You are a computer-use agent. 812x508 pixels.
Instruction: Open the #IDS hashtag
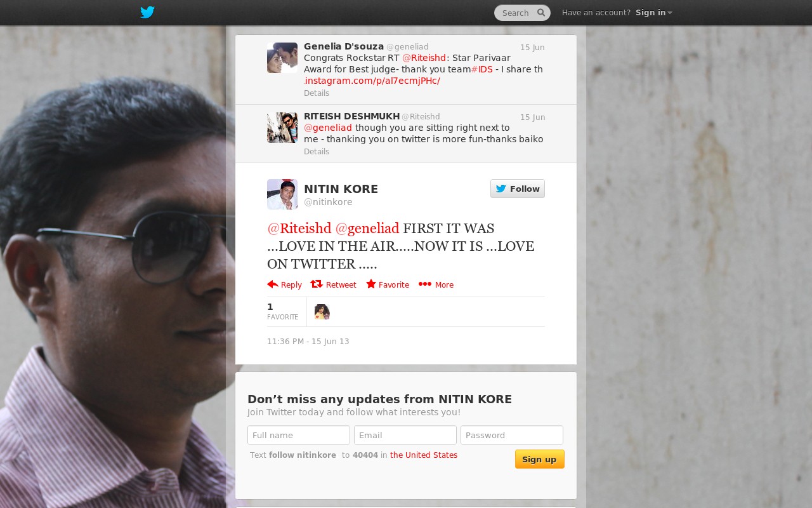(481, 69)
